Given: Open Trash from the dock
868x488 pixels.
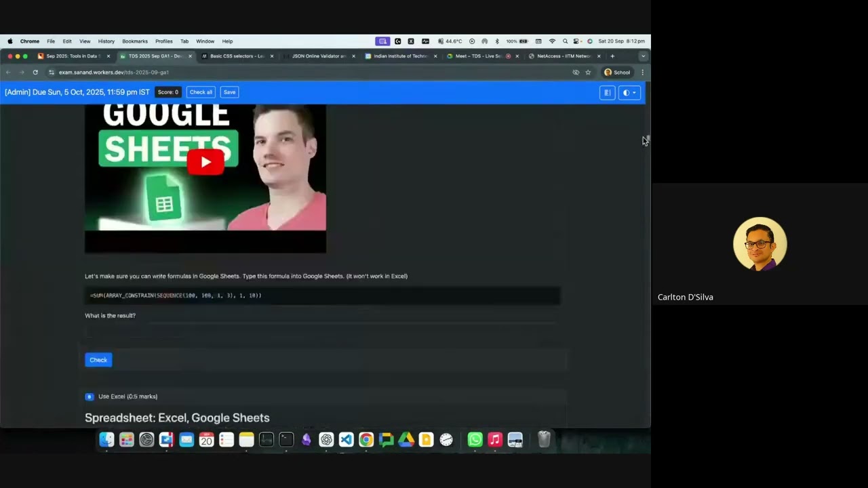Looking at the screenshot, I should pyautogui.click(x=544, y=440).
